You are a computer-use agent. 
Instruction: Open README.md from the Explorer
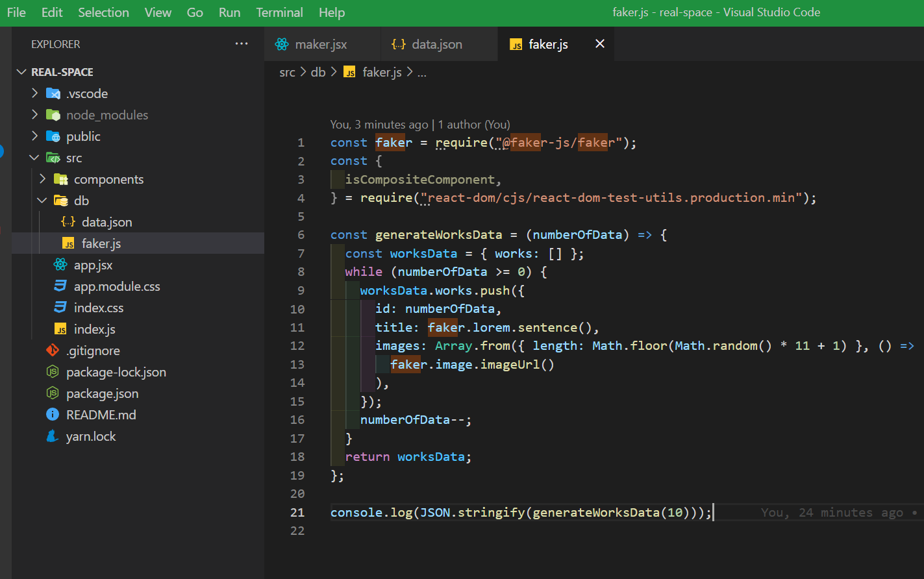pos(101,415)
